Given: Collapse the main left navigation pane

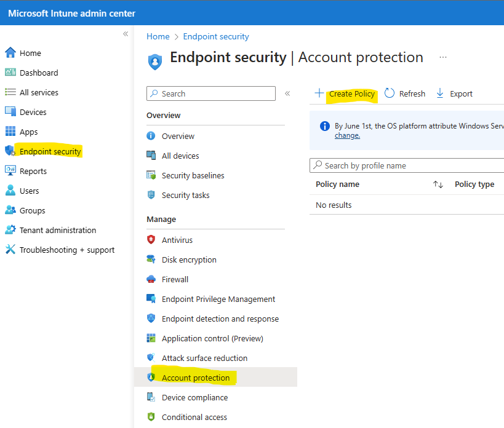Looking at the screenshot, I should pyautogui.click(x=126, y=34).
